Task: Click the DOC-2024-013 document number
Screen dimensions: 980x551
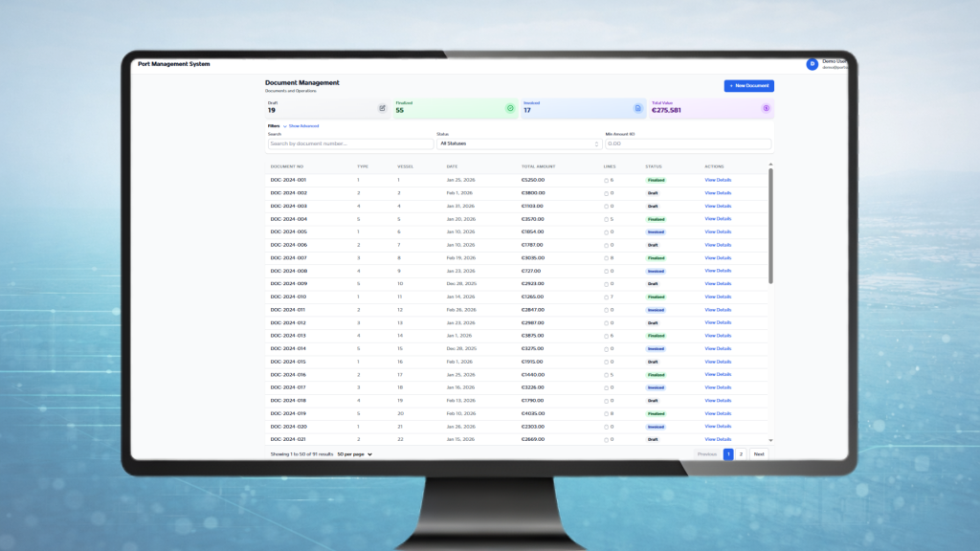Action: click(288, 336)
